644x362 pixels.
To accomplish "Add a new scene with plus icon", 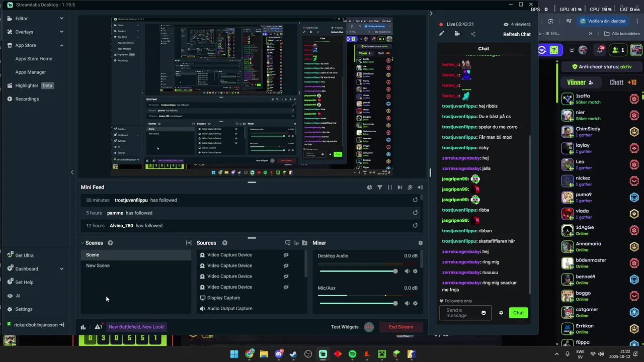I will [110, 243].
